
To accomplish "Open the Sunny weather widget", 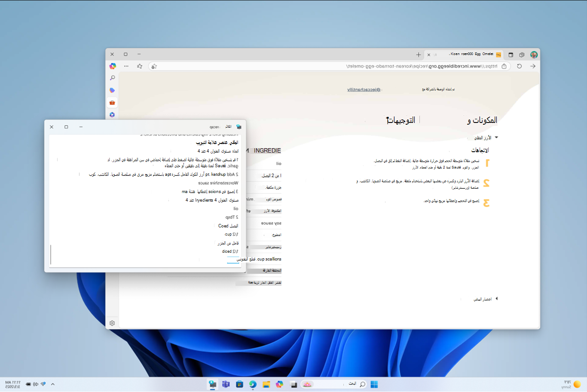I will [x=572, y=384].
